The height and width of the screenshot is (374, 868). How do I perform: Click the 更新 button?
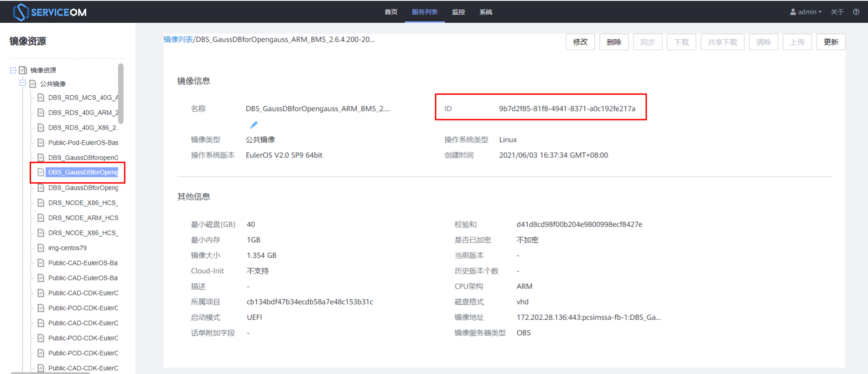coord(831,42)
